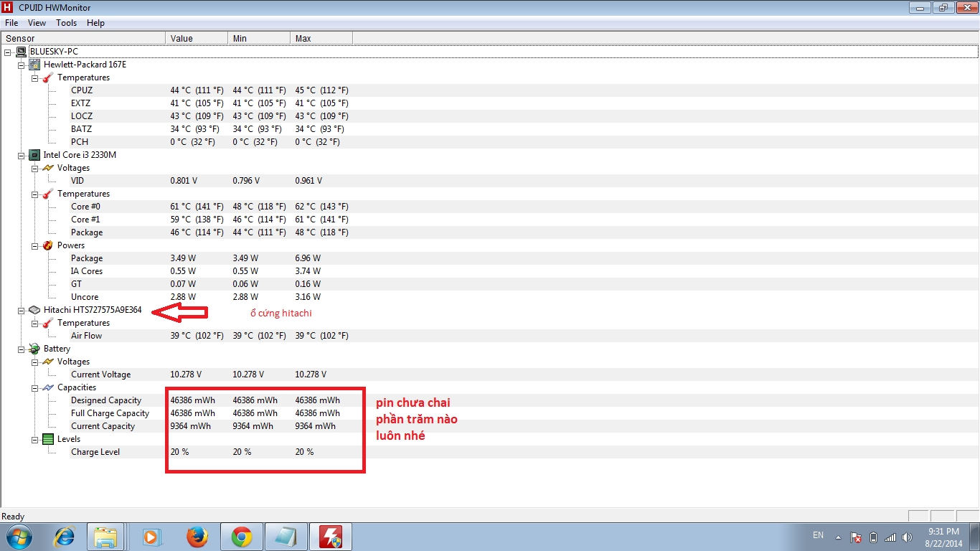980x551 pixels.
Task: Click the Hewlett-Packard motherboard icon
Action: pyautogui.click(x=34, y=65)
